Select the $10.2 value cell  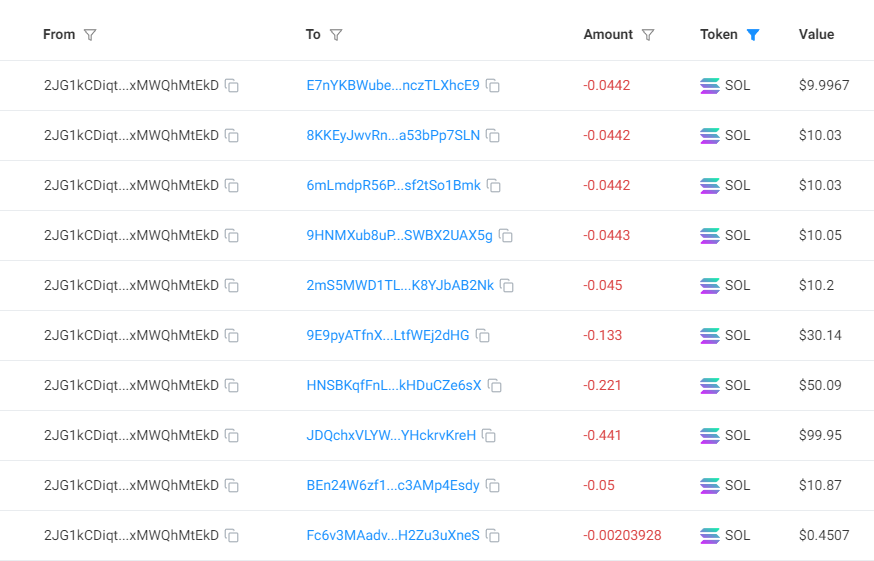[x=816, y=286]
